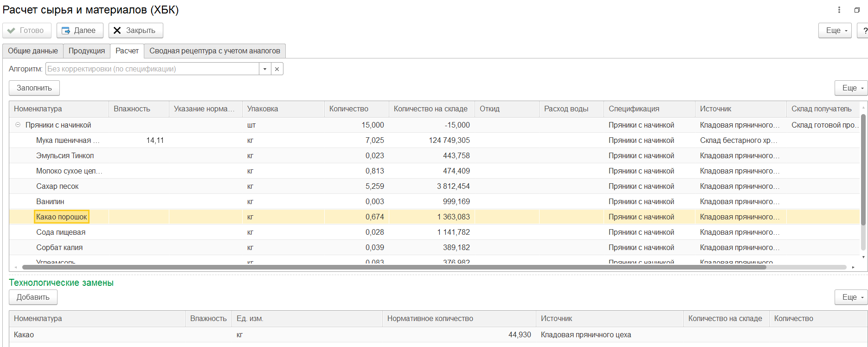Click the normative quantity 44,930
Viewport: 868px width, 347px height.
click(x=520, y=335)
